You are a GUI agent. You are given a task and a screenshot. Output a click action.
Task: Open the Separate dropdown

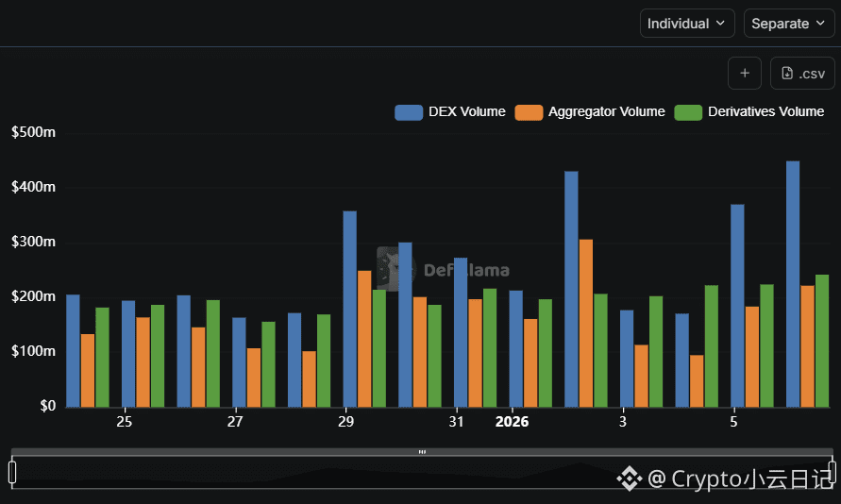coord(789,24)
